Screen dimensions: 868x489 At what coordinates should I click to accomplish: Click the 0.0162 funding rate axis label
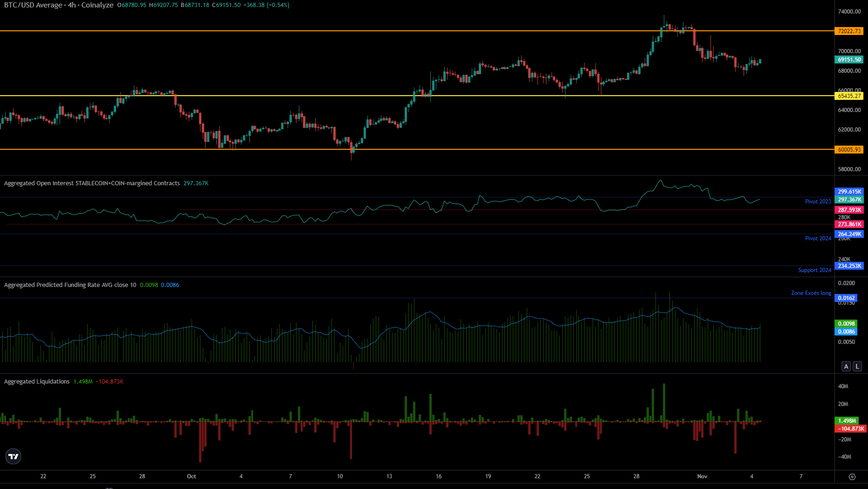point(847,298)
